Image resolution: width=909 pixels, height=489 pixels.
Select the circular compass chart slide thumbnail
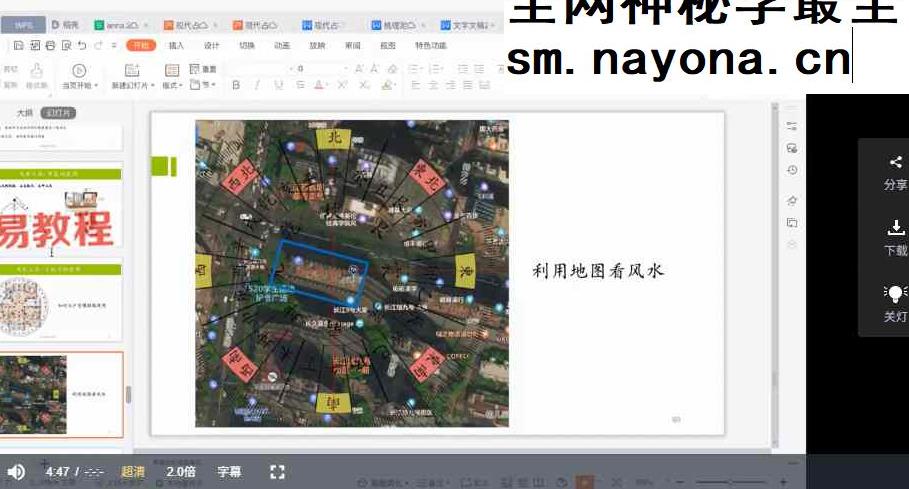click(61, 304)
